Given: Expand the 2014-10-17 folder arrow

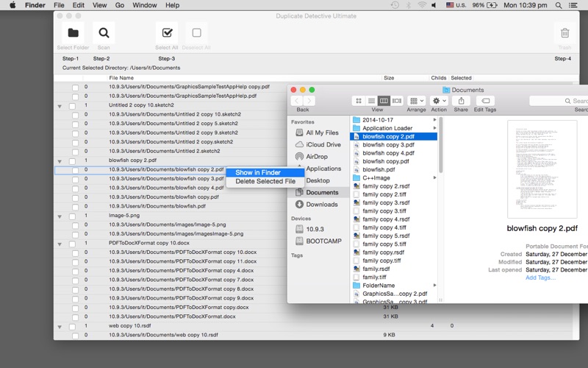Looking at the screenshot, I should point(434,120).
